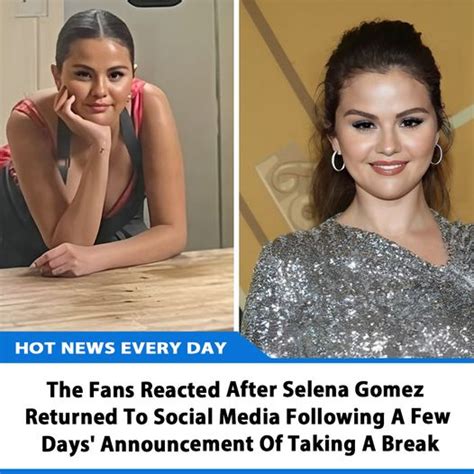
Task: Open the left photo of woman leaning on table
Action: click(117, 166)
